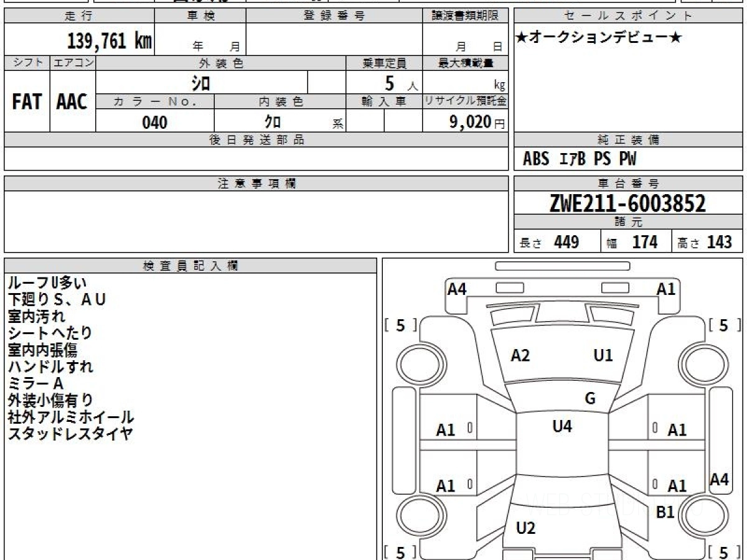747x560 pixels.
Task: Select the B1 mark on the diagram
Action: pyautogui.click(x=665, y=512)
